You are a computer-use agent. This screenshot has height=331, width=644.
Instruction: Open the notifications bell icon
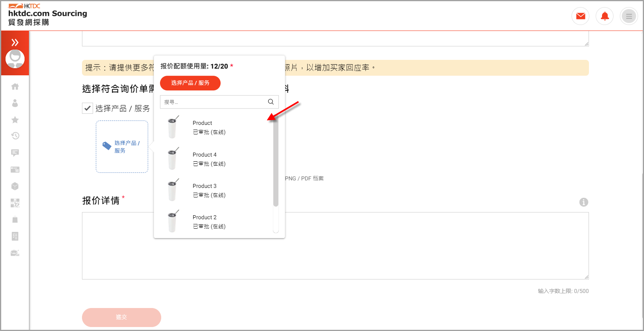click(x=605, y=16)
